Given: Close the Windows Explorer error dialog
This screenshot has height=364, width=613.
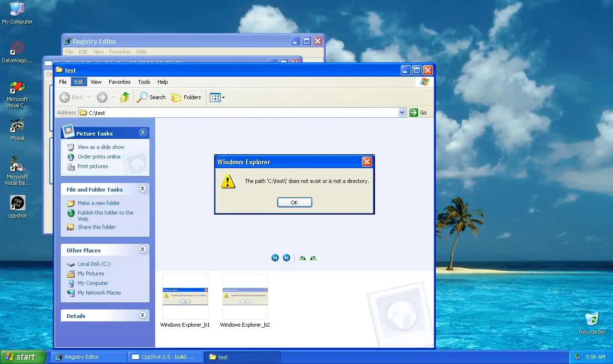Looking at the screenshot, I should tap(367, 162).
